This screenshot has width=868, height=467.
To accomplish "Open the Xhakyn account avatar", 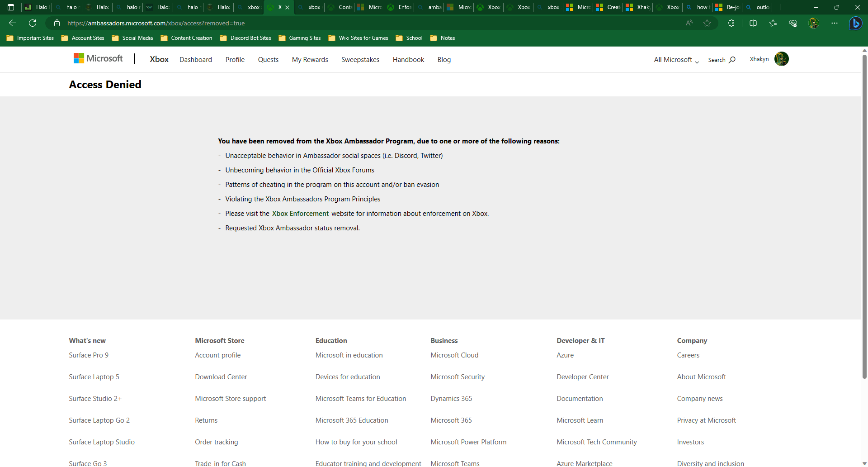I will (x=782, y=59).
